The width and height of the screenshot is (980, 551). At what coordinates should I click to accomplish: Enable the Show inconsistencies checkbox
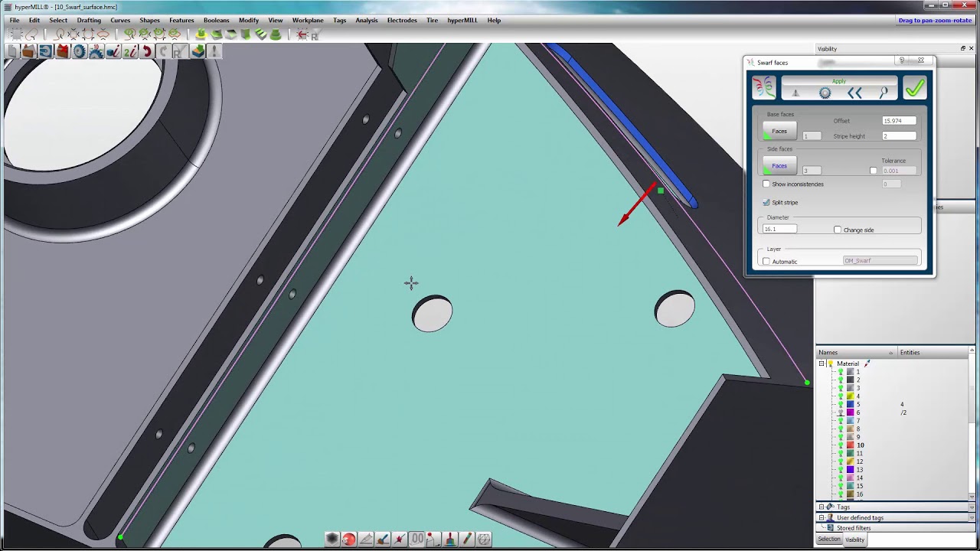766,184
